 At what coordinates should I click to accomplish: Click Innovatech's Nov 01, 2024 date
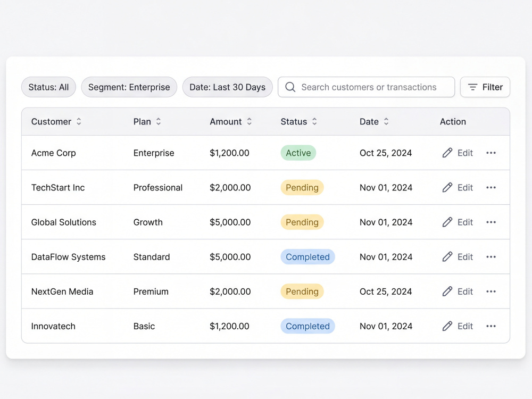[x=386, y=326]
